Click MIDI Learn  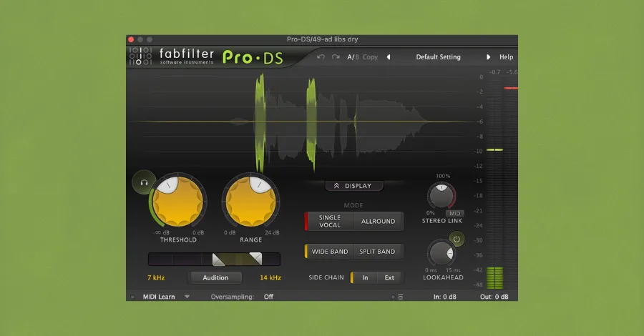coord(159,297)
